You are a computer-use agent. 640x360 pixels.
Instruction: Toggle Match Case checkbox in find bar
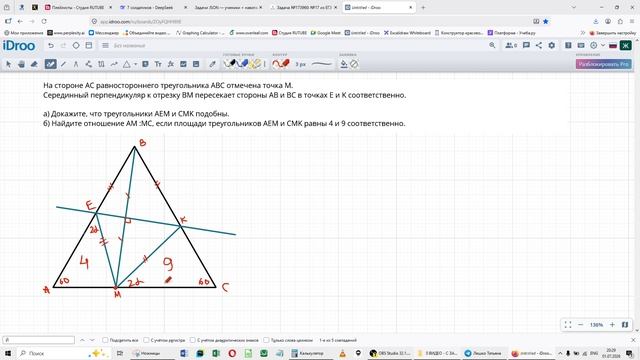tap(146, 340)
